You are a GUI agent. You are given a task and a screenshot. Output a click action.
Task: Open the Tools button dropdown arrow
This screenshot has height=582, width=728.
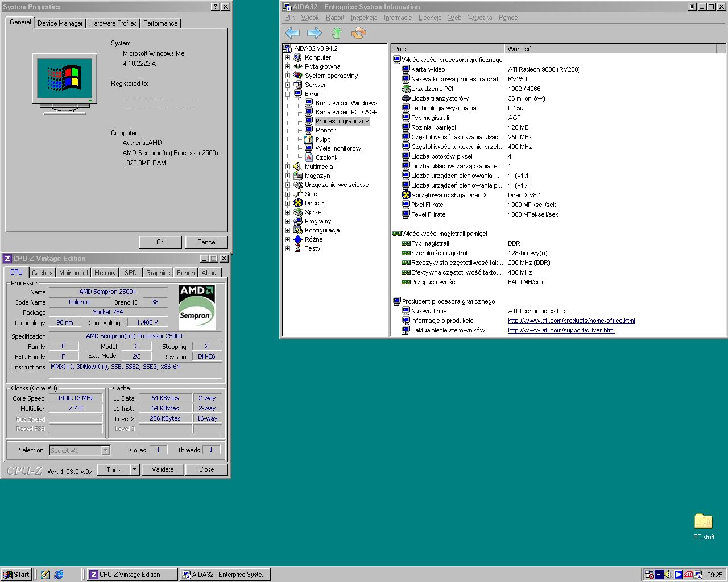[135, 469]
